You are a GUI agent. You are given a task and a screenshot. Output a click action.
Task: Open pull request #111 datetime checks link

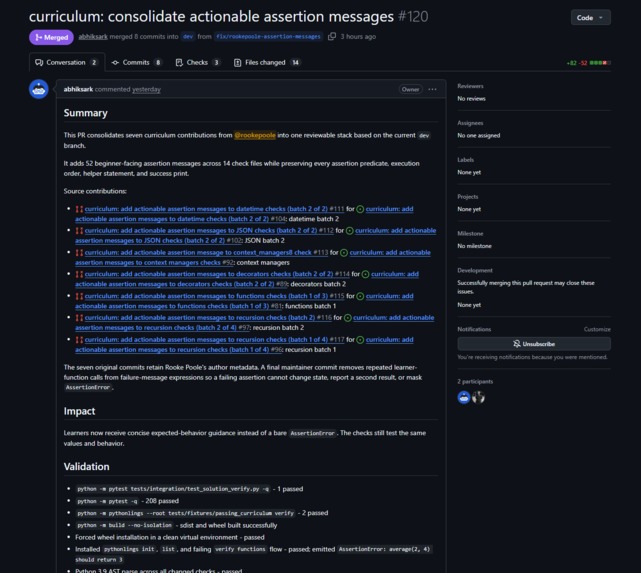click(x=214, y=209)
